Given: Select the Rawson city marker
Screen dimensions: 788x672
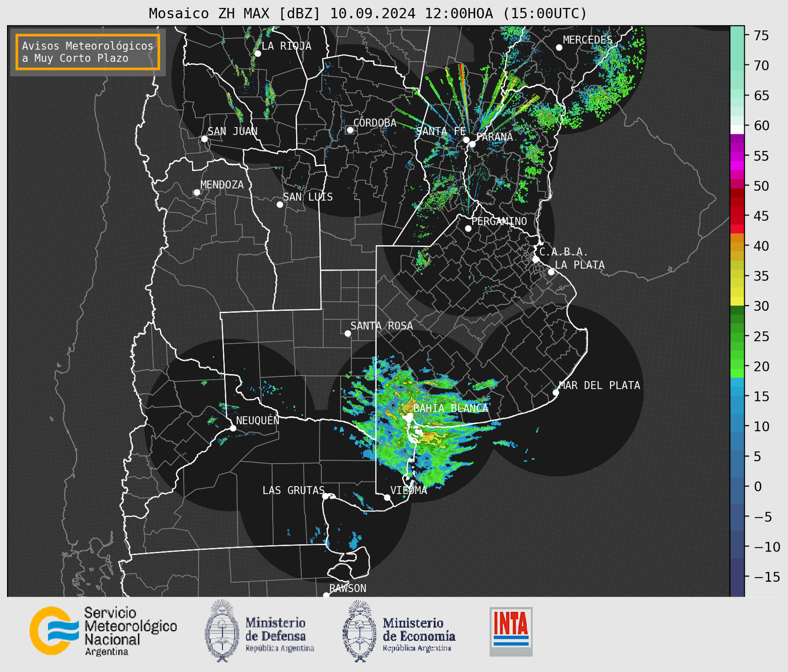Looking at the screenshot, I should (x=326, y=595).
